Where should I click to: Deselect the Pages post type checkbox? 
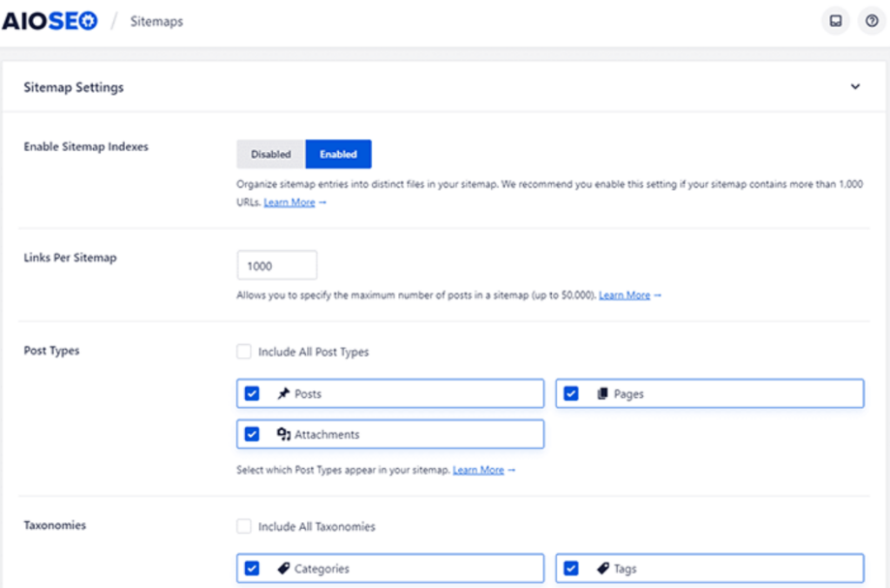(571, 393)
